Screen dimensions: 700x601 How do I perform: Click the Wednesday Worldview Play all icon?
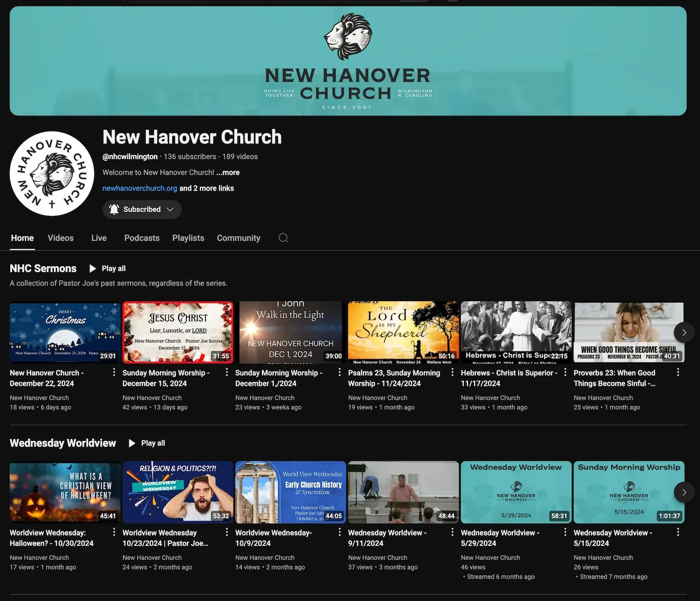pos(132,443)
